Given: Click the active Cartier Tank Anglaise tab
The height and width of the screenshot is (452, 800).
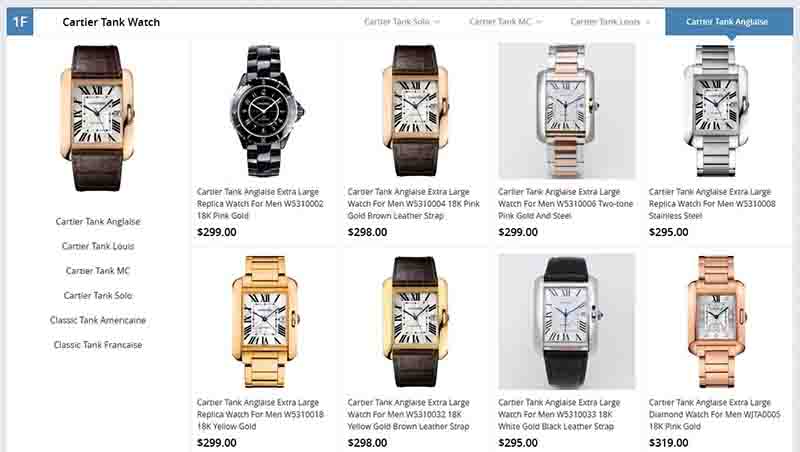Looking at the screenshot, I should (x=729, y=21).
